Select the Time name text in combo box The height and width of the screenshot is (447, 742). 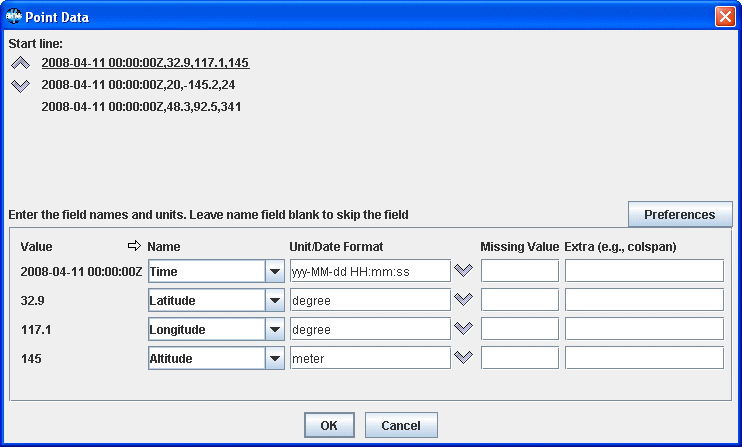pos(164,272)
